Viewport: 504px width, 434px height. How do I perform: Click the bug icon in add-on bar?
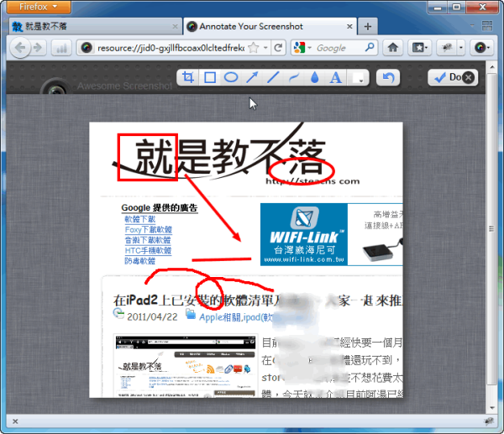click(489, 421)
